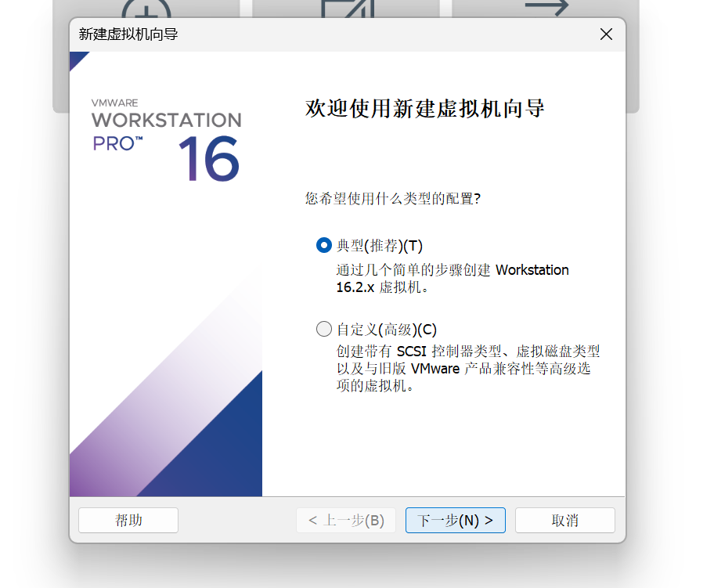Click the SCSI 控制器类型 description text

coord(468,369)
